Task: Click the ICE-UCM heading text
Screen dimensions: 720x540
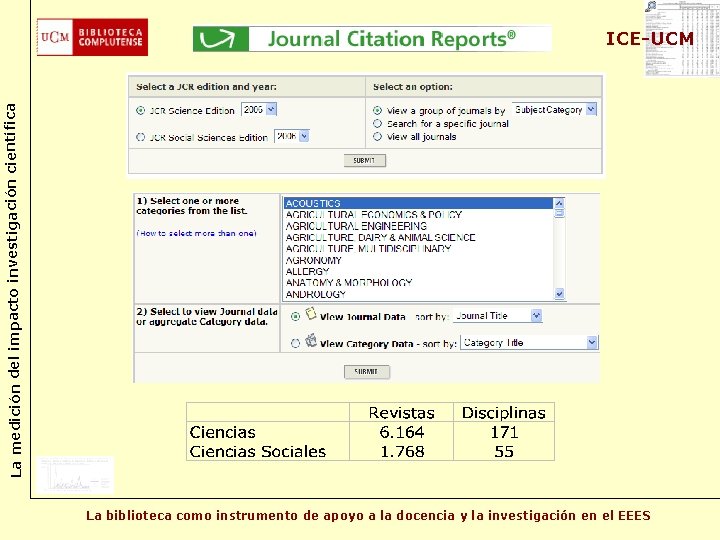Action: point(649,39)
